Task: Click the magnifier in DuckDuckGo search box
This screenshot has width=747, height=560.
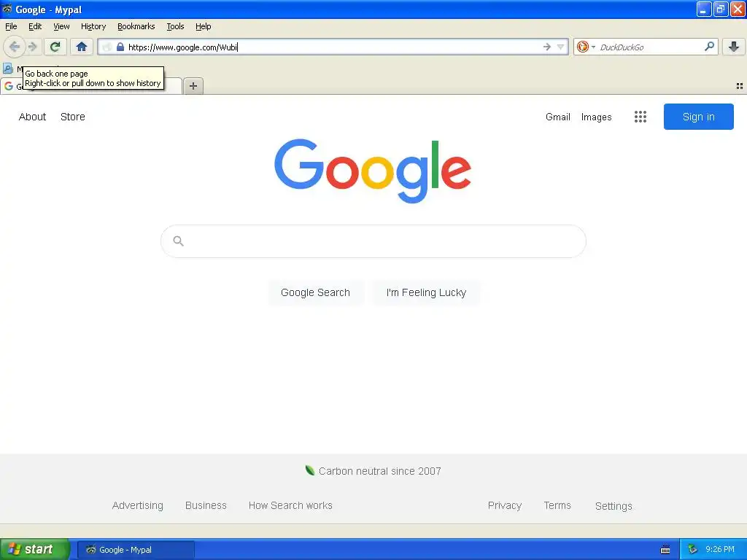Action: [x=709, y=47]
